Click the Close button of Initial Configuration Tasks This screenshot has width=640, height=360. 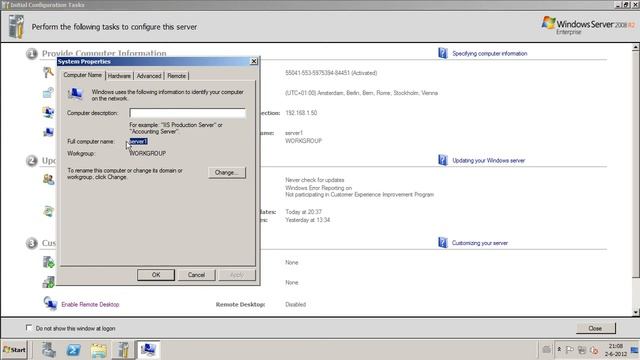click(595, 328)
